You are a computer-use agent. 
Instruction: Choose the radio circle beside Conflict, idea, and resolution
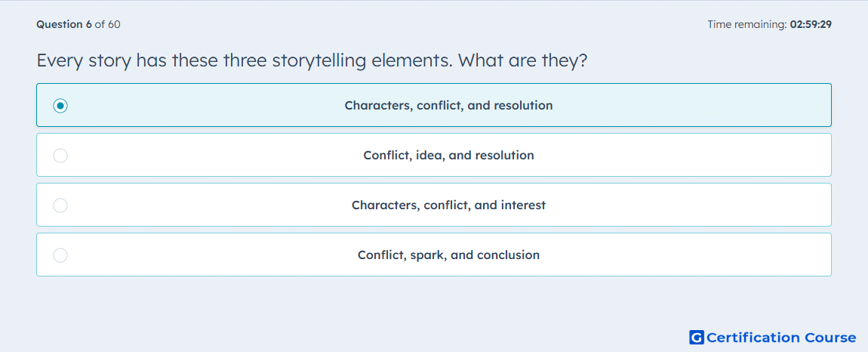[60, 155]
